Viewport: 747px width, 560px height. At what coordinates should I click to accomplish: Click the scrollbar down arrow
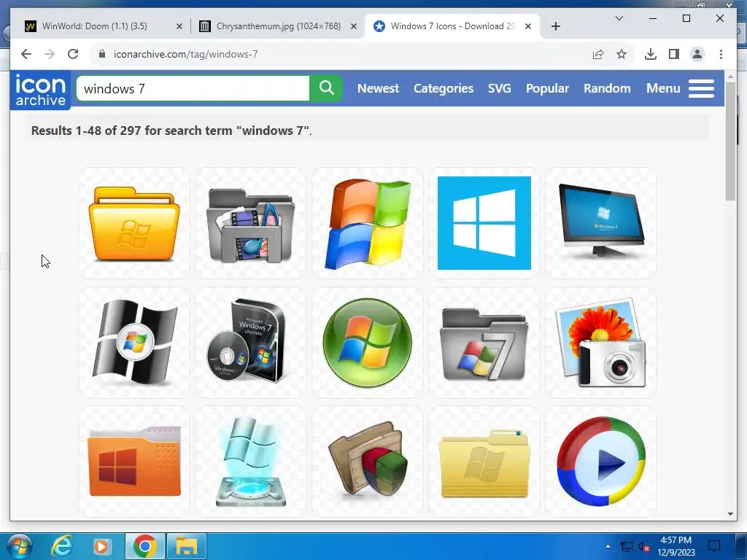click(731, 514)
